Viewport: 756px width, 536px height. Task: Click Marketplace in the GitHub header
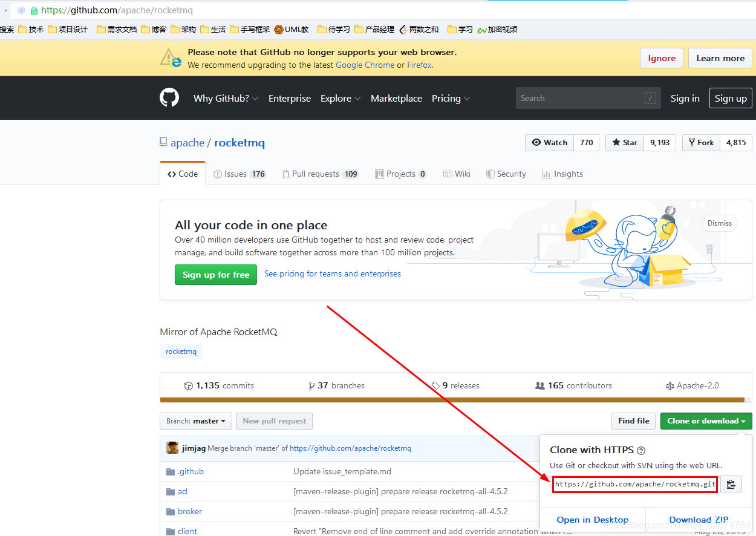(x=396, y=98)
